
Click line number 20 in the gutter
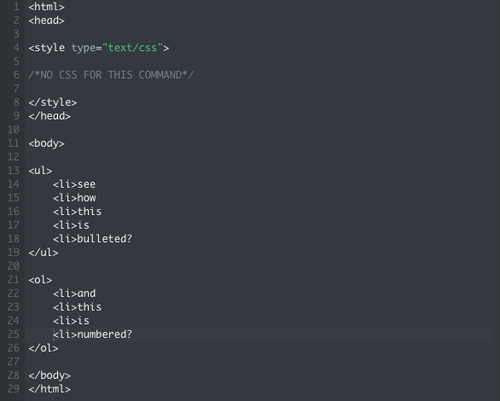click(13, 266)
